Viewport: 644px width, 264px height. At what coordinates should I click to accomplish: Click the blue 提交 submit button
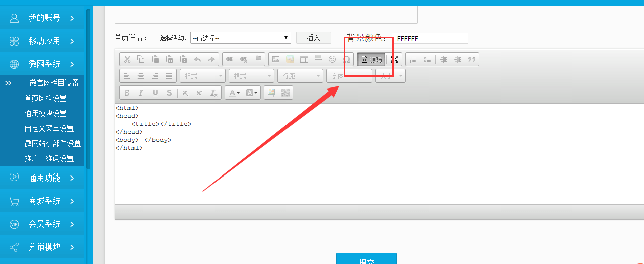pyautogui.click(x=366, y=258)
